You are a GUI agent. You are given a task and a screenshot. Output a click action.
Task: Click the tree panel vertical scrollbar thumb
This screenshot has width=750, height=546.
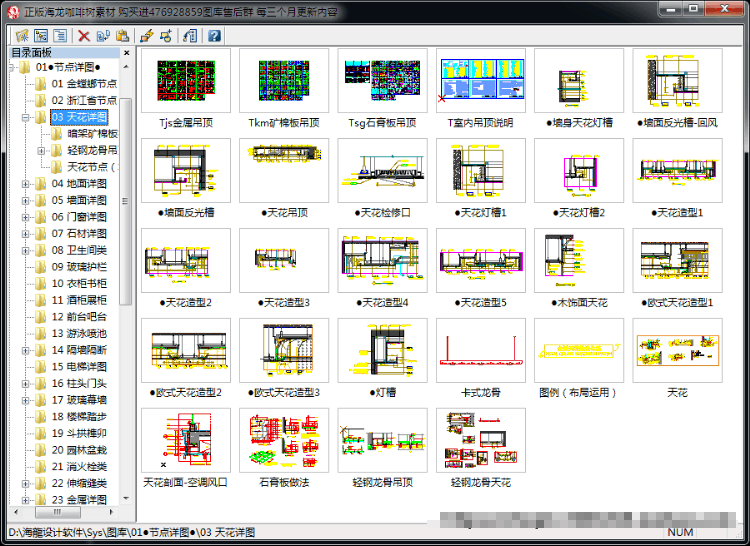pyautogui.click(x=126, y=201)
